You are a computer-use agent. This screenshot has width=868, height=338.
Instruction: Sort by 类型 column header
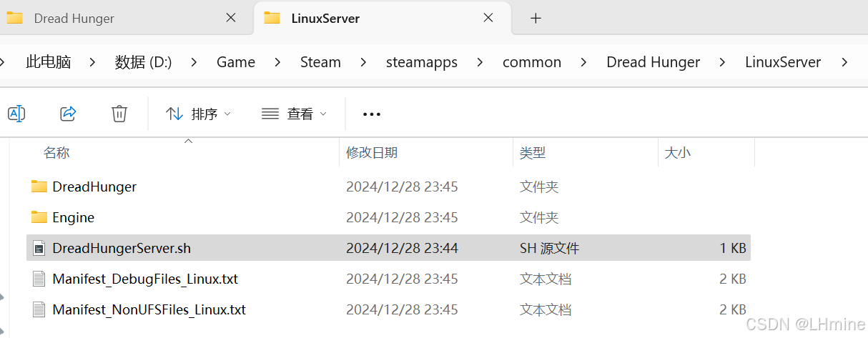coord(533,152)
